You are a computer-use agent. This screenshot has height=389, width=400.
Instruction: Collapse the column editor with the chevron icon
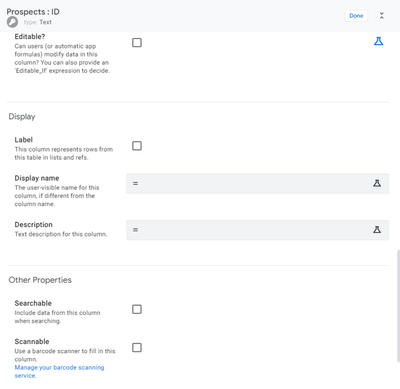(x=382, y=16)
